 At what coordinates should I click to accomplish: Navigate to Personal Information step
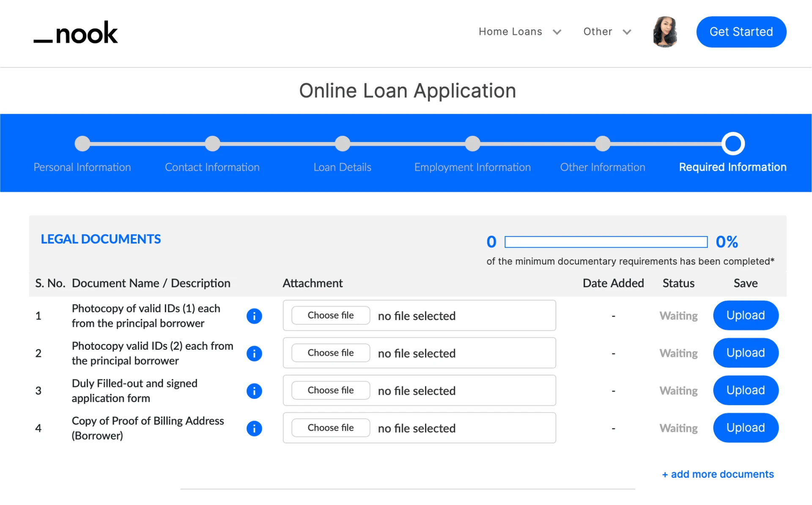[x=82, y=143]
